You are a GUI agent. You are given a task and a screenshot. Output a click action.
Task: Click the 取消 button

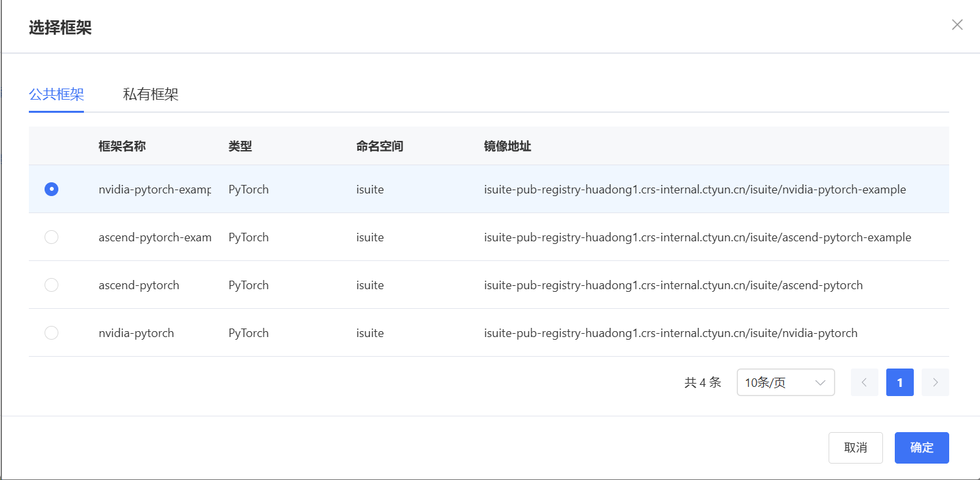855,448
